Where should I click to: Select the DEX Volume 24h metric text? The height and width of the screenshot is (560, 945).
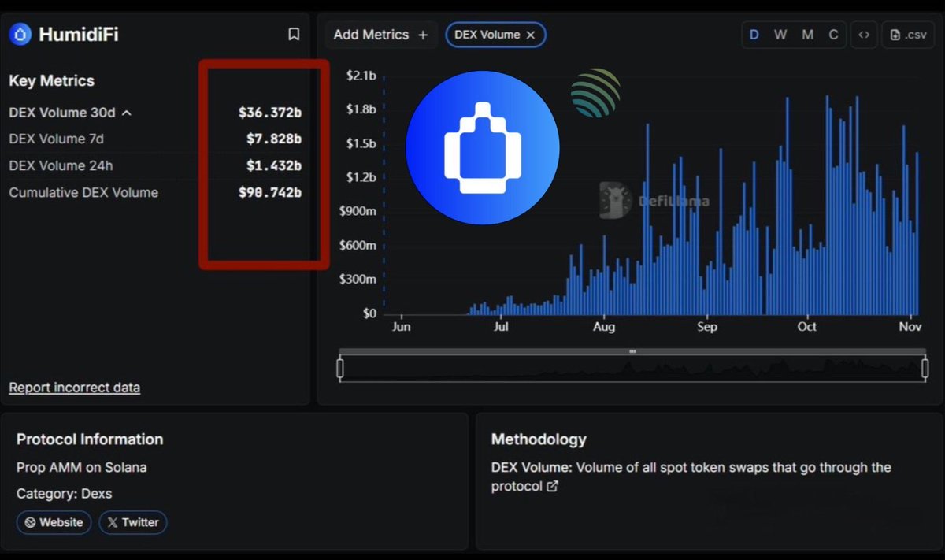[61, 165]
